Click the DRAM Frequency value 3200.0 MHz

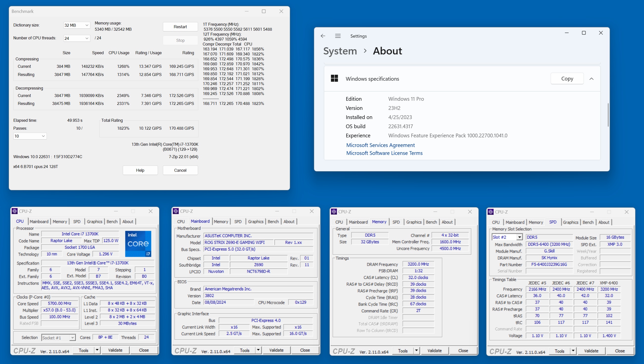click(418, 264)
